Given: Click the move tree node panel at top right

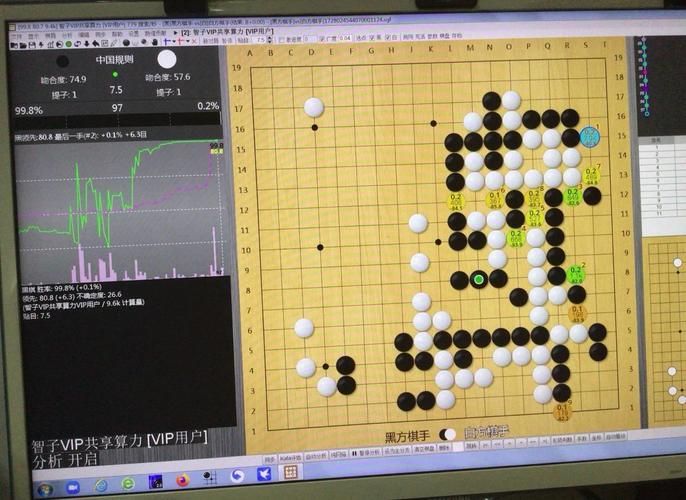Looking at the screenshot, I should tap(644, 77).
